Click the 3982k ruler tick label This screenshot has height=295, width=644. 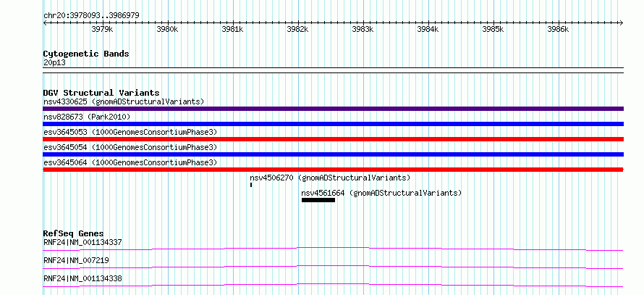[298, 29]
